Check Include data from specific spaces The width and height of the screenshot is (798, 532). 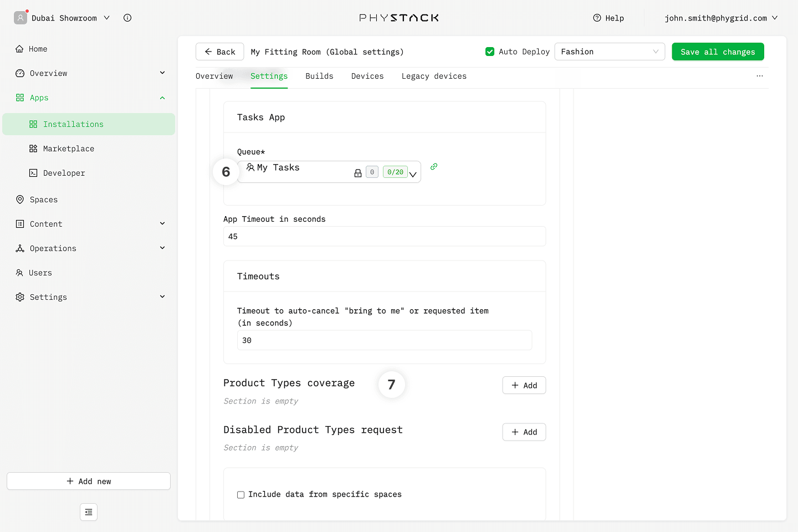tap(241, 495)
